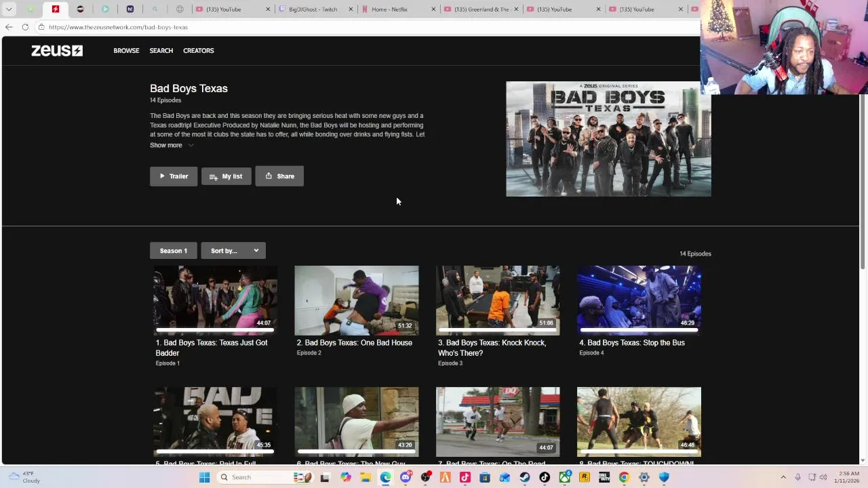
Task: Open episode 1 thumbnail Texas Just Got Badder
Action: coord(216,300)
